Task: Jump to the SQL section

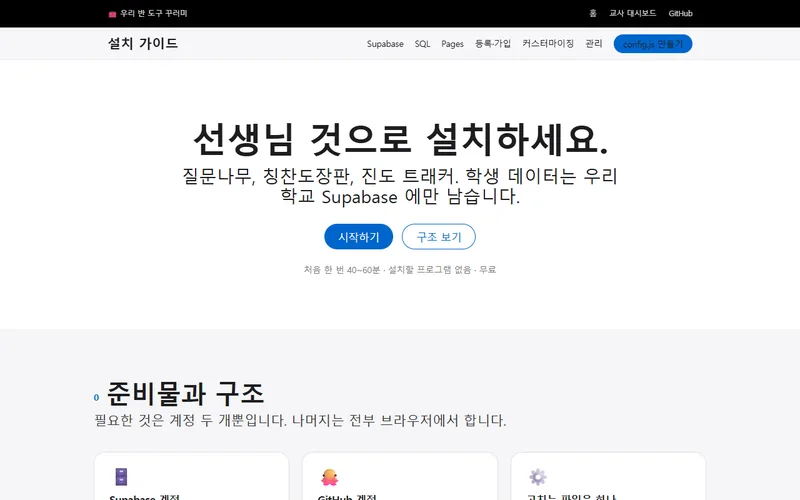Action: (x=422, y=44)
